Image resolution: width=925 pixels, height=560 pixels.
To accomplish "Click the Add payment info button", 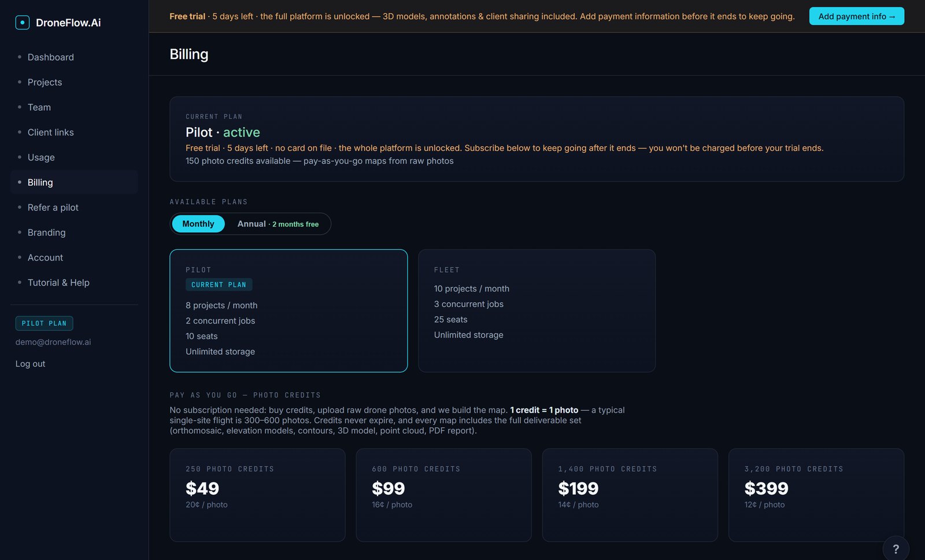I will click(x=856, y=16).
